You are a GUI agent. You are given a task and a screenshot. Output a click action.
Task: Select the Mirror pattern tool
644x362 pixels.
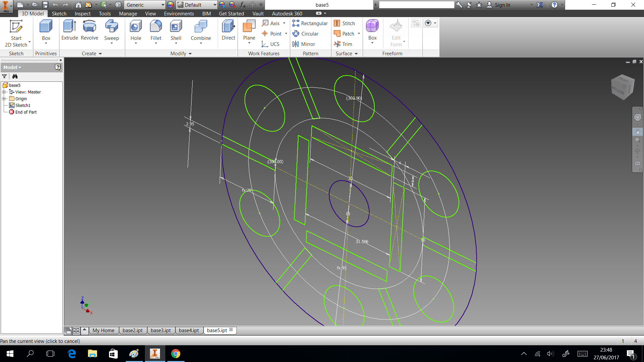(304, 44)
